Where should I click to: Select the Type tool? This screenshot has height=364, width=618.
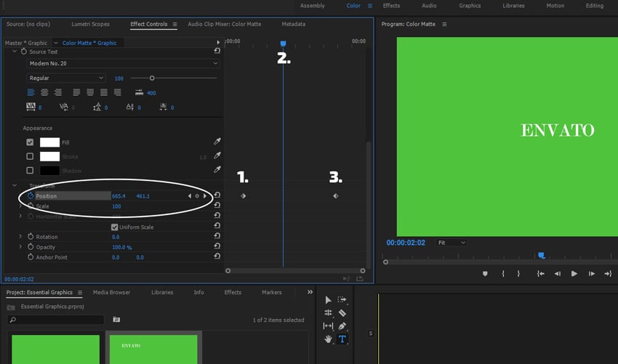[x=342, y=339]
